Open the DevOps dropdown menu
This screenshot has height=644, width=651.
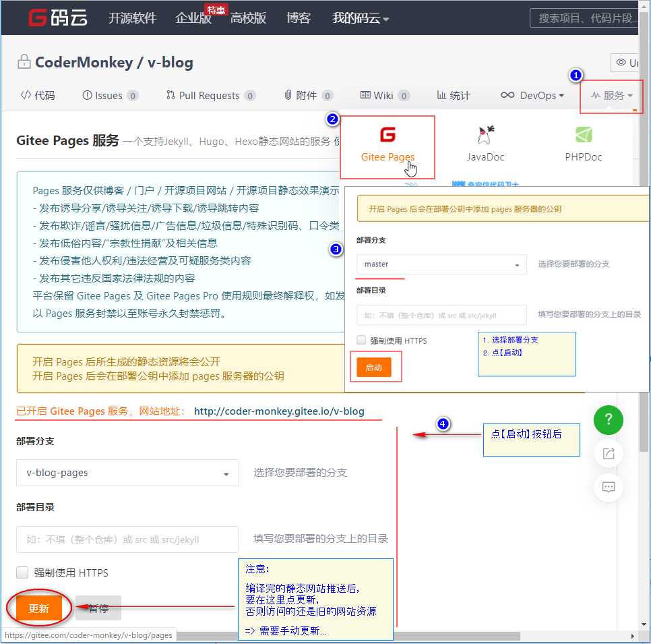(x=532, y=96)
